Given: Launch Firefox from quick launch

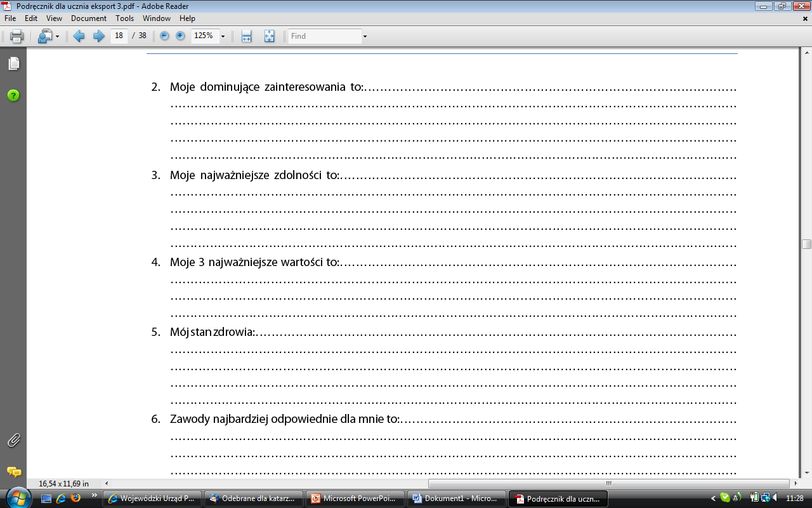Looking at the screenshot, I should (76, 498).
